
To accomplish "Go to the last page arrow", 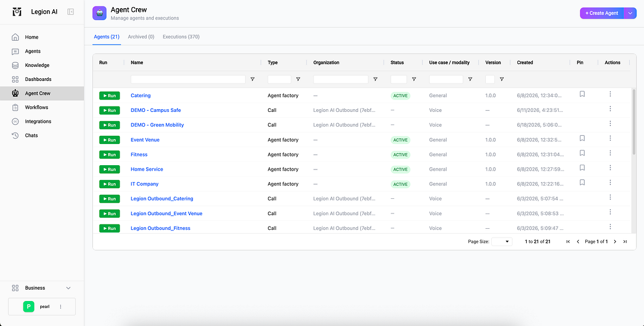I will [625, 242].
